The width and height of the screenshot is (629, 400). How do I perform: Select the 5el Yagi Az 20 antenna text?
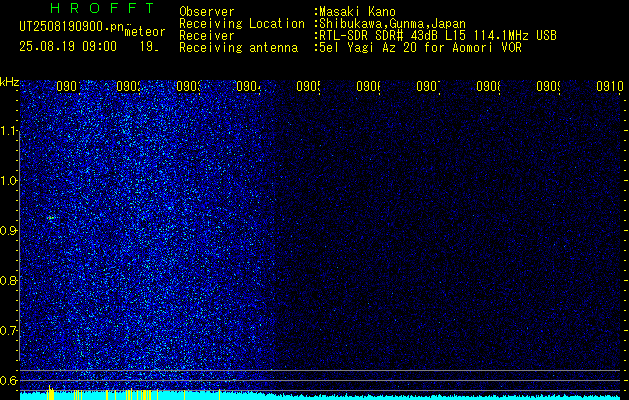[x=420, y=48]
